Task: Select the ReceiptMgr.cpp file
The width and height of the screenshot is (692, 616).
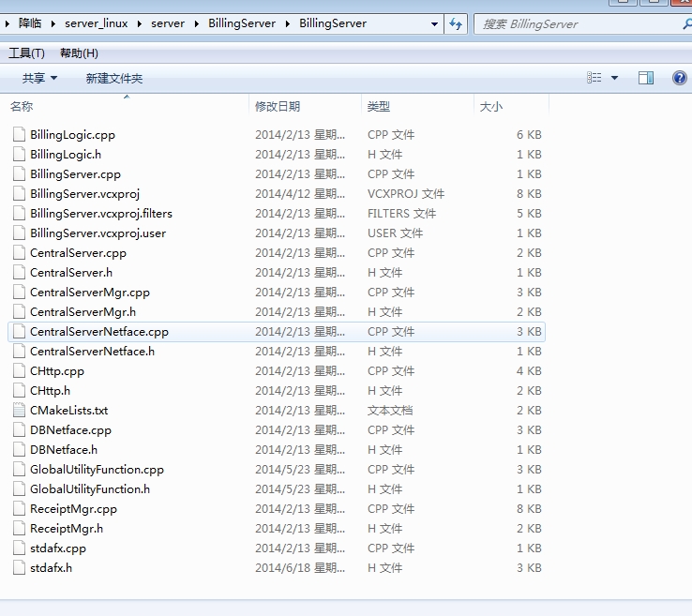Action: point(73,509)
